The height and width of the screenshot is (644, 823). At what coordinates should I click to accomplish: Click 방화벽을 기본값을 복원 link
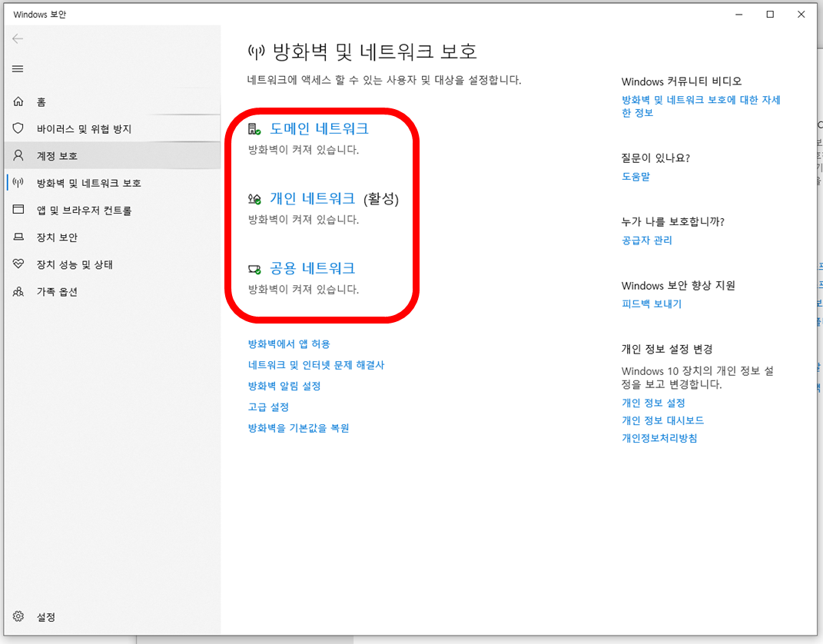(x=298, y=428)
